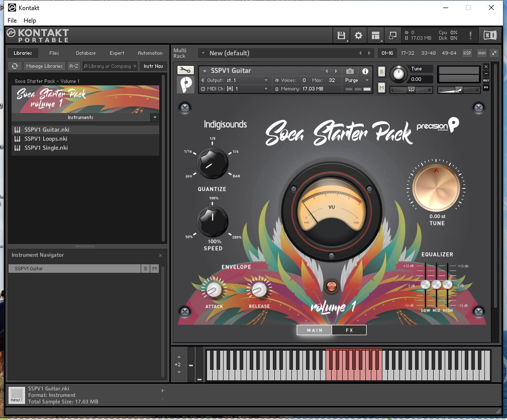Click the NI logo in the header
Viewport: 507px width, 420px height.
click(x=490, y=35)
